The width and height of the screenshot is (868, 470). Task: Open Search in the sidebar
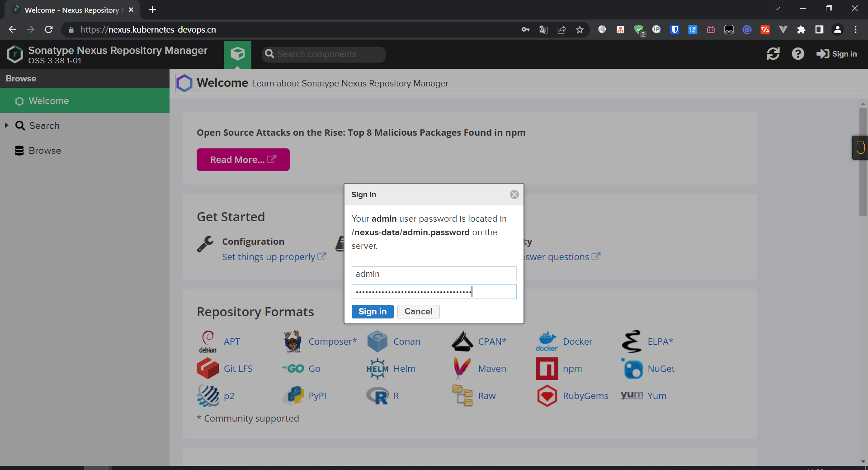coord(44,126)
